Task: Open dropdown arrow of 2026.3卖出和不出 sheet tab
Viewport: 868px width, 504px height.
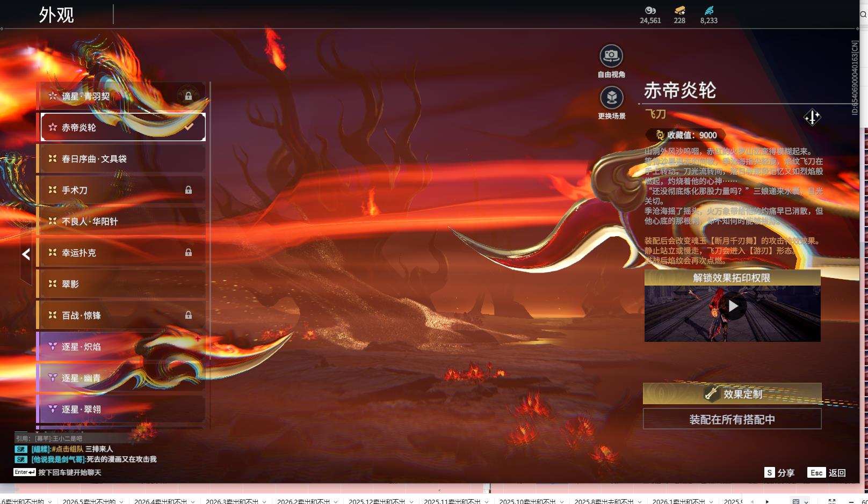Action: 264,501
